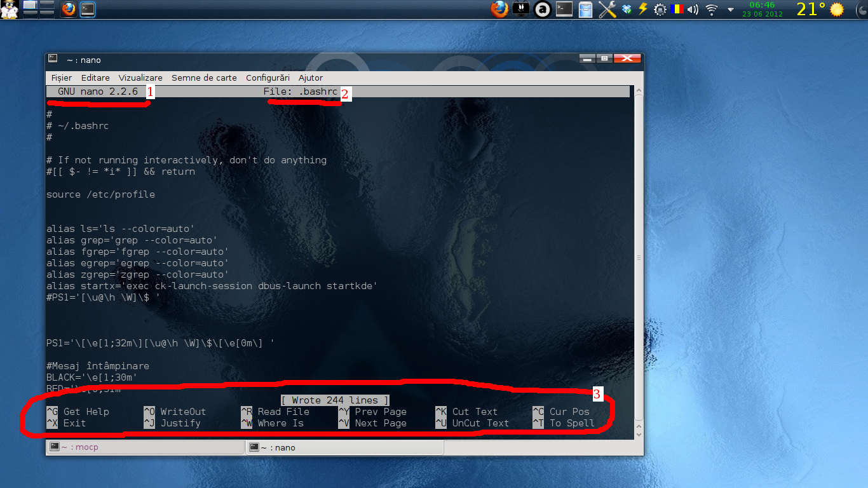Open the Configurări menu

pos(268,78)
